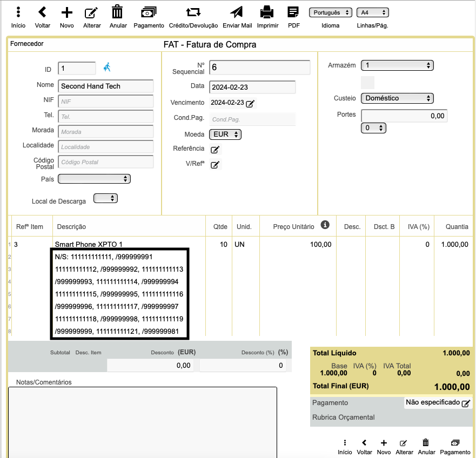This screenshot has width=476, height=458.
Task: Open Pagamento from the top toolbar
Action: tap(149, 12)
